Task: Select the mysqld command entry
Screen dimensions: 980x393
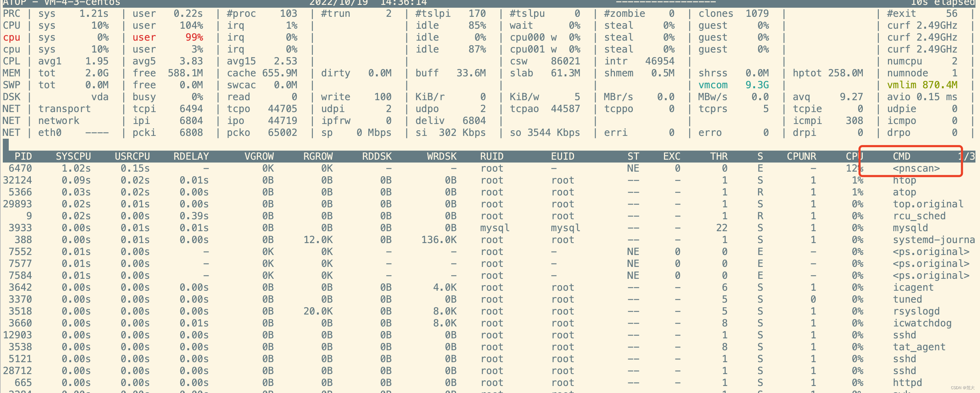Action: tap(910, 228)
